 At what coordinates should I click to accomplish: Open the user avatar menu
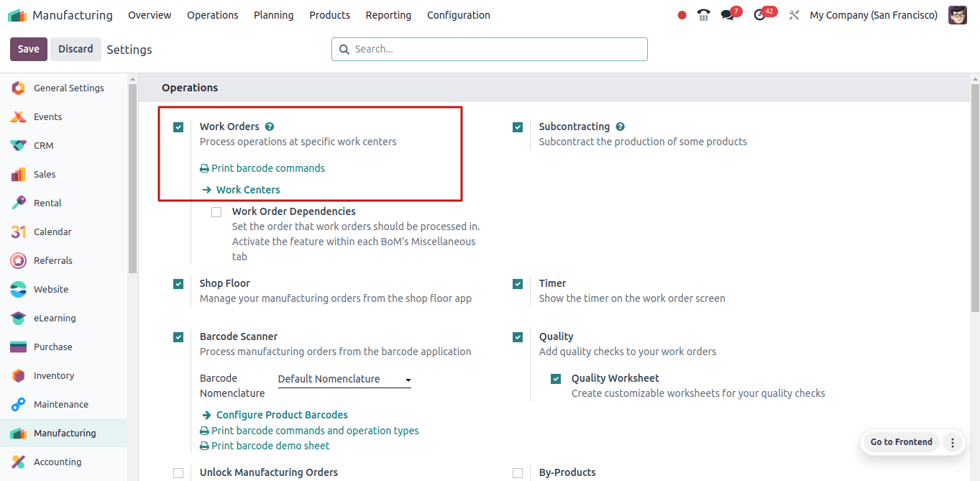(x=958, y=15)
